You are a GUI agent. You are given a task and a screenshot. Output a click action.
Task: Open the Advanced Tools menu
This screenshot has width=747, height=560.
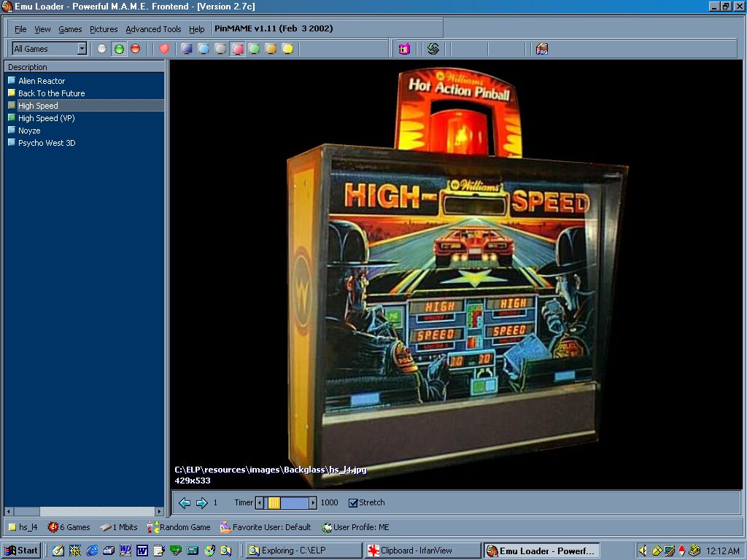click(153, 29)
